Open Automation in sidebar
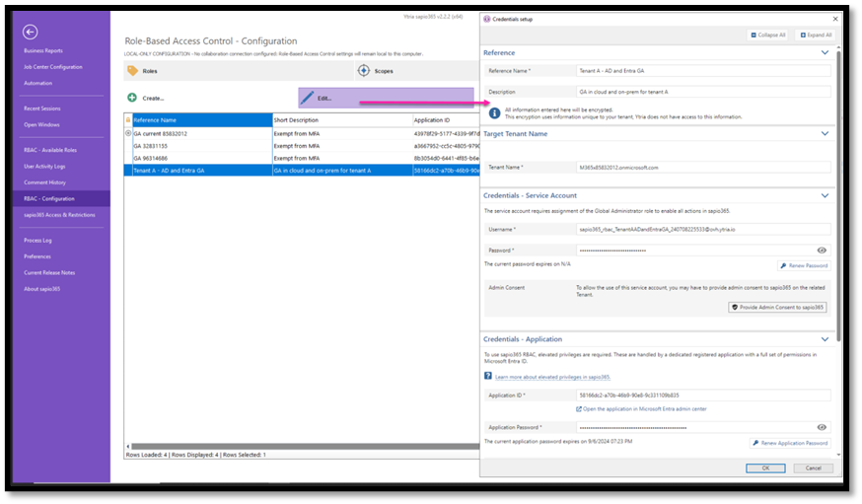This screenshot has height=504, width=862. pyautogui.click(x=37, y=83)
